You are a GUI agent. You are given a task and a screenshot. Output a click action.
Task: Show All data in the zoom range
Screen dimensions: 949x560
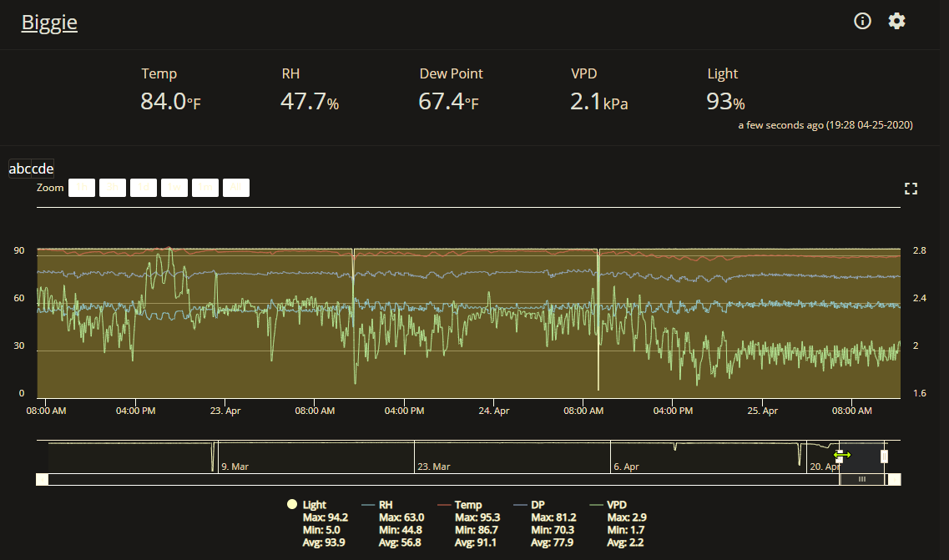click(x=236, y=188)
